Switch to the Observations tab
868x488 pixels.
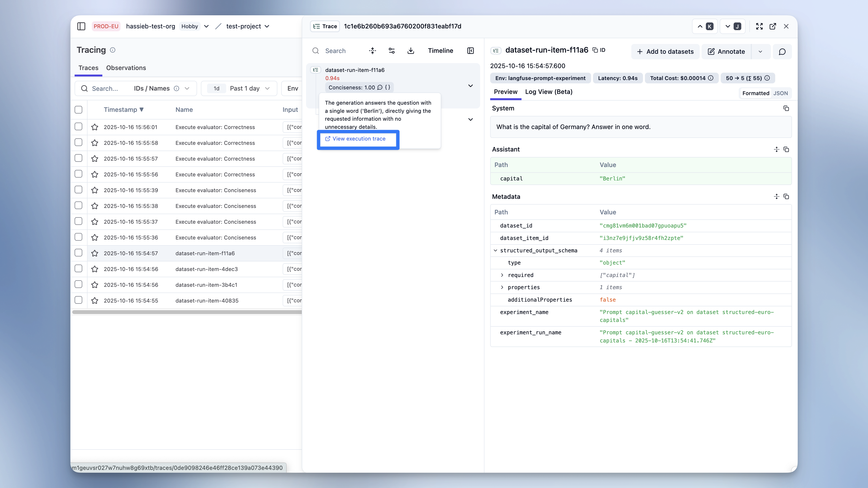pyautogui.click(x=126, y=68)
